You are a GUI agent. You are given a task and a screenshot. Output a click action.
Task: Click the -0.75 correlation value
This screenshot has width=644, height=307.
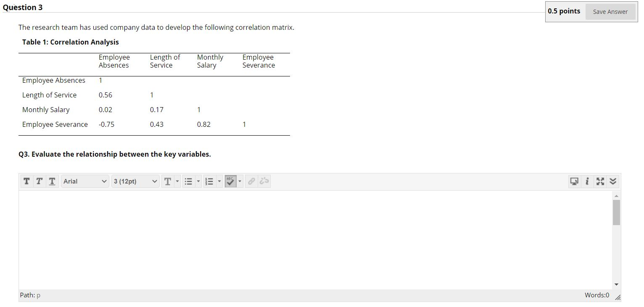(x=107, y=124)
